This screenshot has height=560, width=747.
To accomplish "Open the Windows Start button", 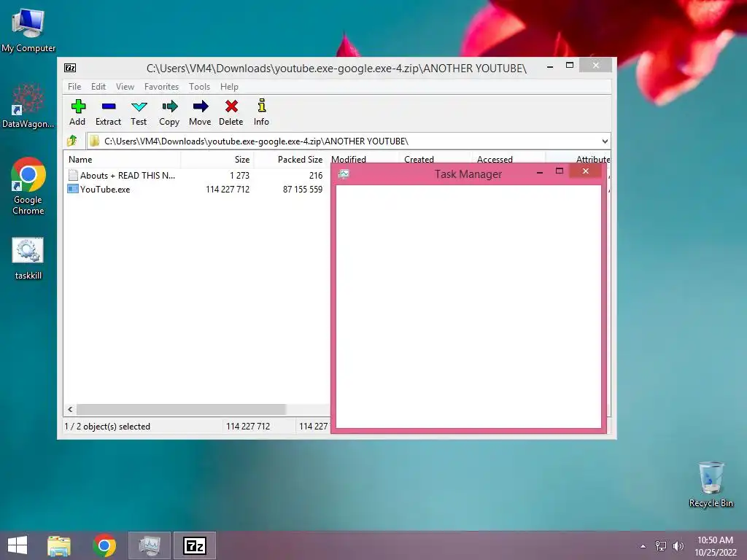I will coord(18,545).
